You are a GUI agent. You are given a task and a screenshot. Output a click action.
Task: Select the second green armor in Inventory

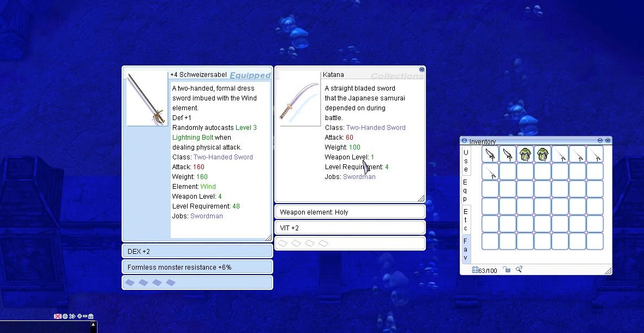tap(543, 154)
